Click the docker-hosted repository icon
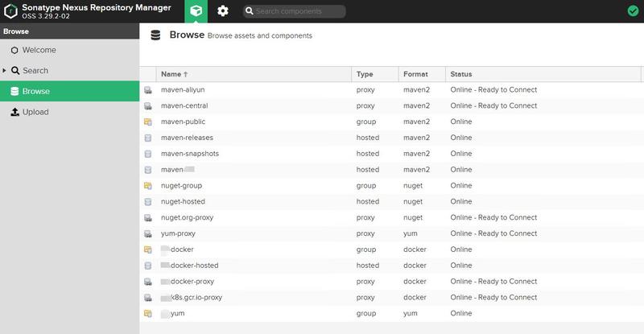Image resolution: width=644 pixels, height=334 pixels. (148, 266)
